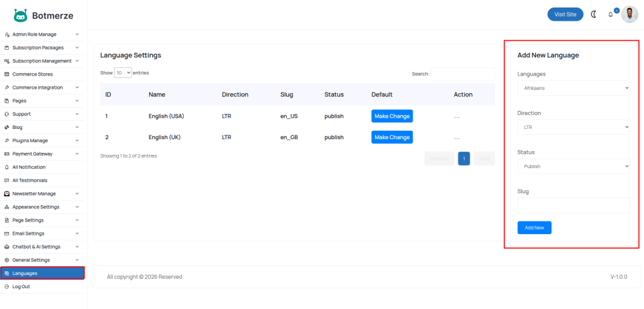Image resolution: width=644 pixels, height=309 pixels.
Task: Click the Commerce Stores sidebar icon
Action: click(7, 74)
